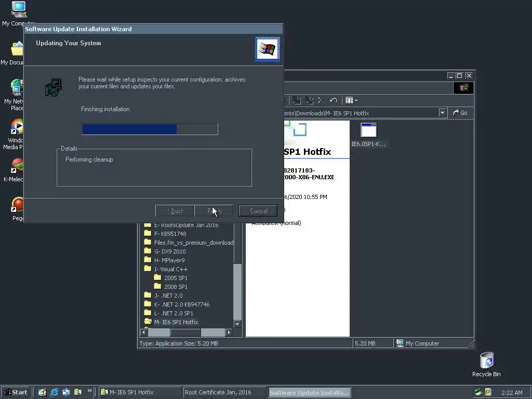Viewport: 532px width, 399px height.
Task: Expand the Quick Launch chevron overflow
Action: [89, 391]
